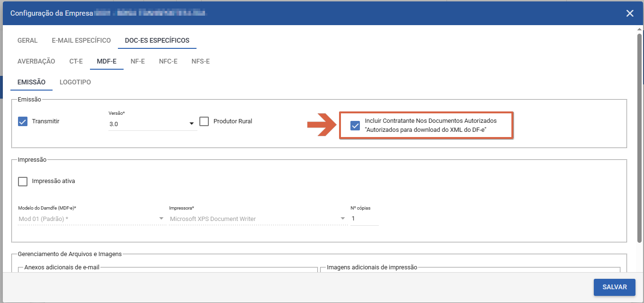Switch to the GERAL tab
The width and height of the screenshot is (644, 303).
27,40
